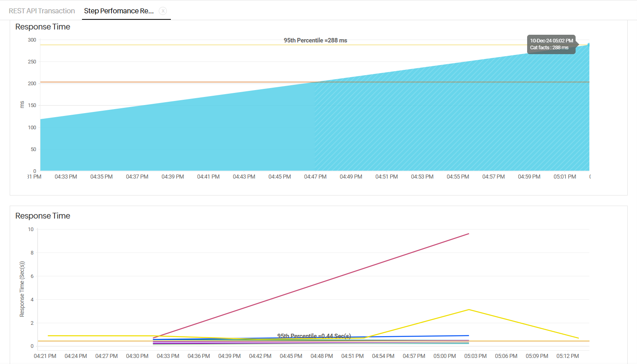Click the top chart's Response Time heading

click(x=43, y=27)
